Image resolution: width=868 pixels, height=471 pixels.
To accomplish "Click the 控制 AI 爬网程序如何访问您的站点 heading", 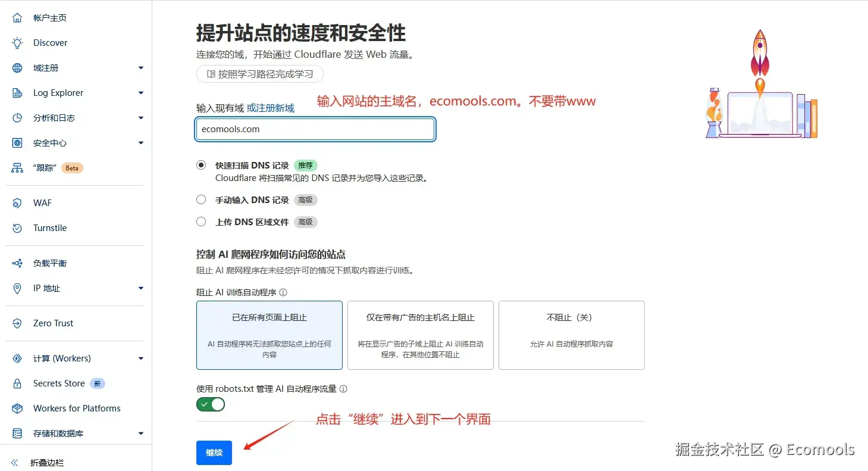I will pos(271,254).
